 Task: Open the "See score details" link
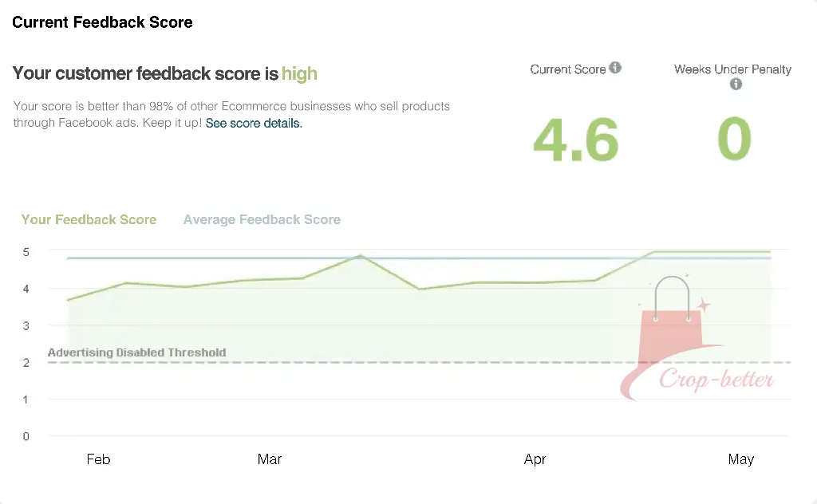click(254, 124)
